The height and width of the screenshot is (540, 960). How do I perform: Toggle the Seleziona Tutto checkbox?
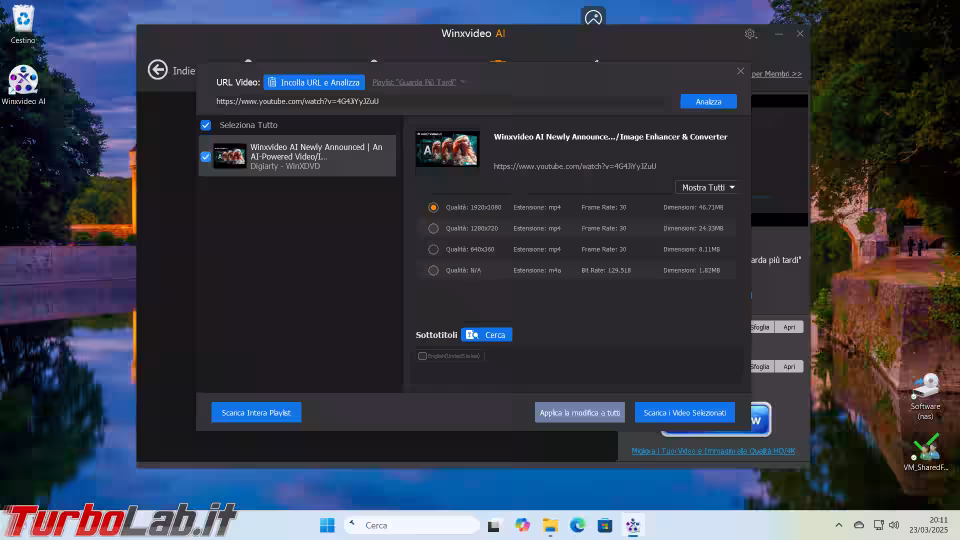point(206,125)
